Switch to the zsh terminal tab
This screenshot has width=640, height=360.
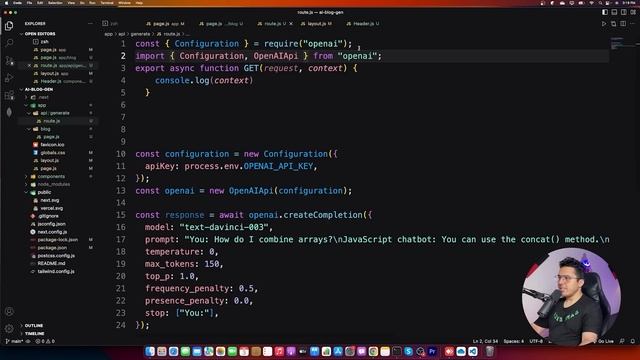tap(110, 24)
